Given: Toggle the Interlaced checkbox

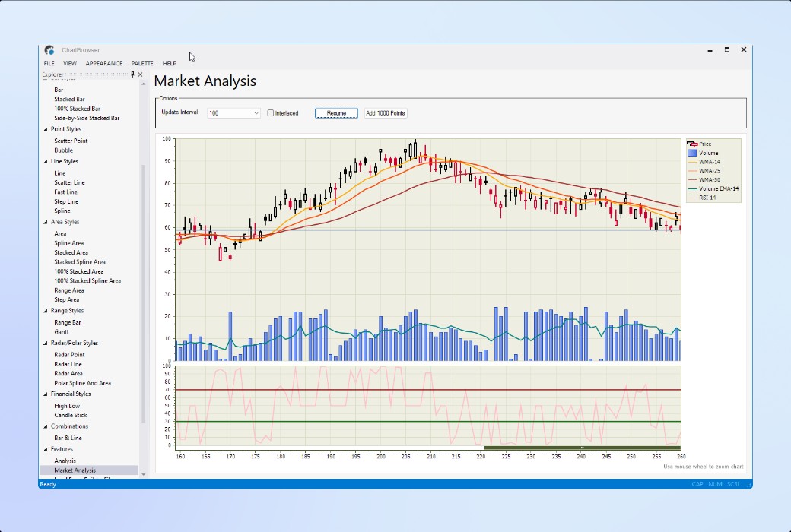Looking at the screenshot, I should click(271, 113).
